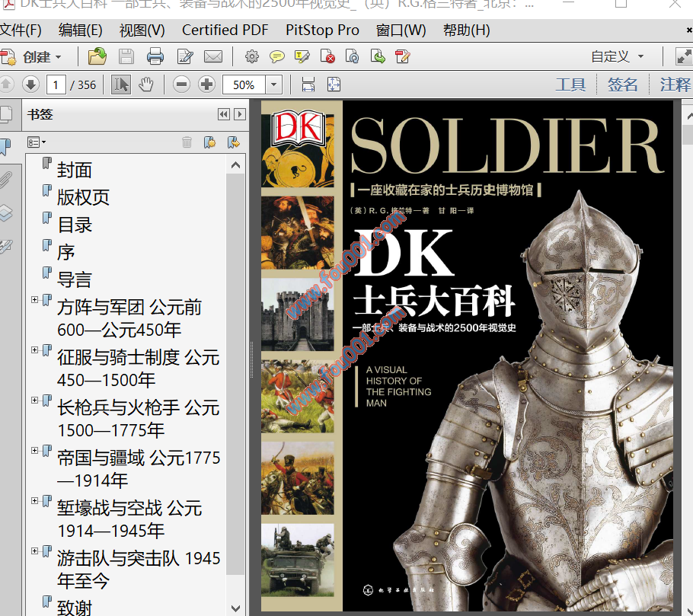The height and width of the screenshot is (616, 693).
Task: Open the page thumbnails sidebar icon
Action: [x=6, y=114]
